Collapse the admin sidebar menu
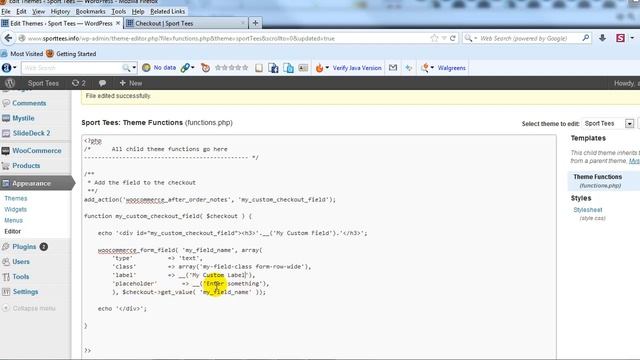Viewport: 640px width, 360px height. coord(29,308)
